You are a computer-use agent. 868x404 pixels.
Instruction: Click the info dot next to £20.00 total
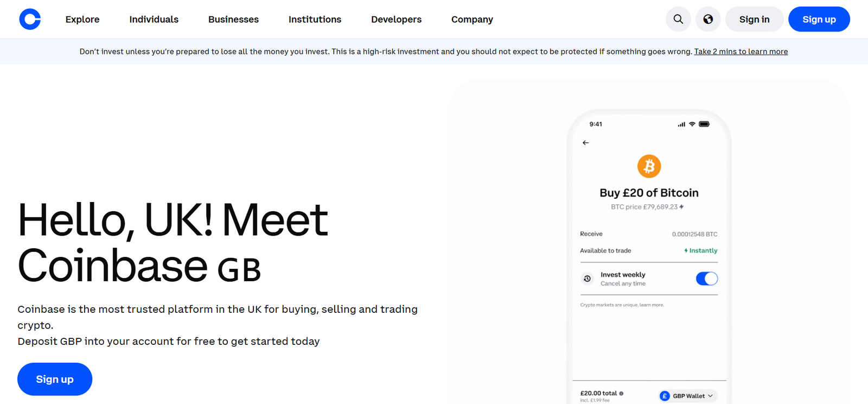point(621,393)
